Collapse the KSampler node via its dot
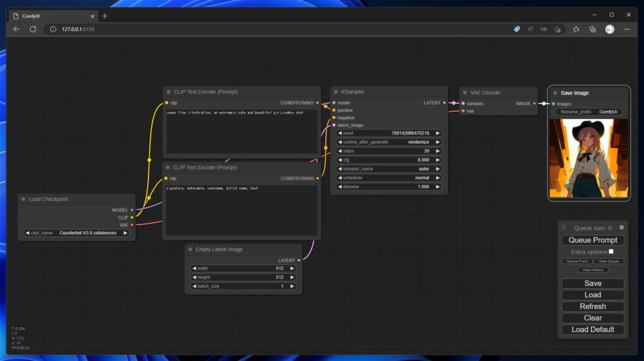This screenshot has width=644, height=361. 335,92
